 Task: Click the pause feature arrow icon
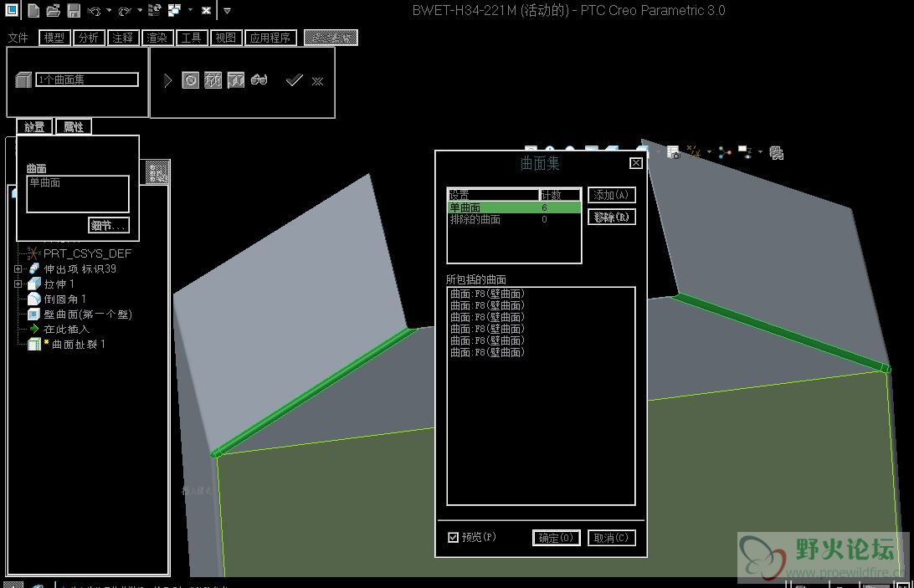coord(168,80)
